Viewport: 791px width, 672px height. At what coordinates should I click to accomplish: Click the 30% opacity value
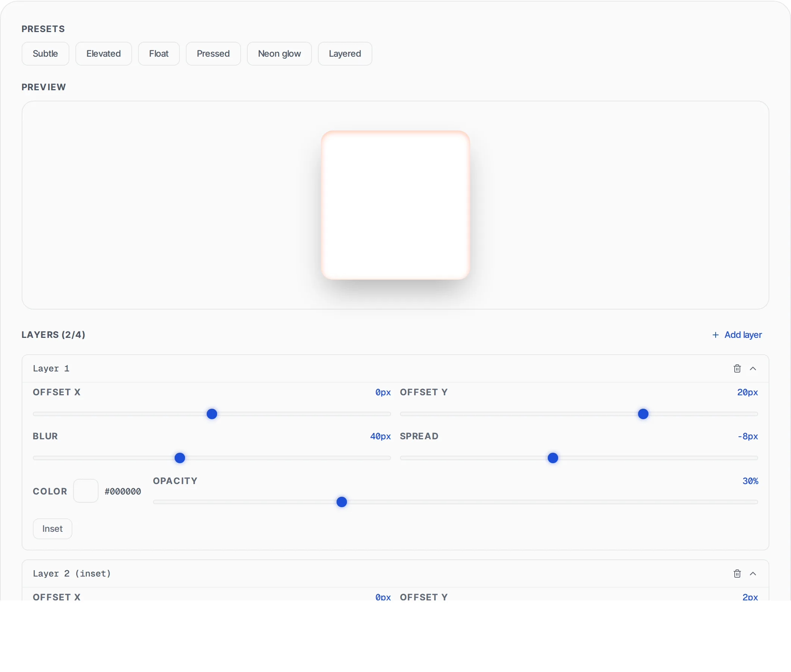tap(750, 481)
